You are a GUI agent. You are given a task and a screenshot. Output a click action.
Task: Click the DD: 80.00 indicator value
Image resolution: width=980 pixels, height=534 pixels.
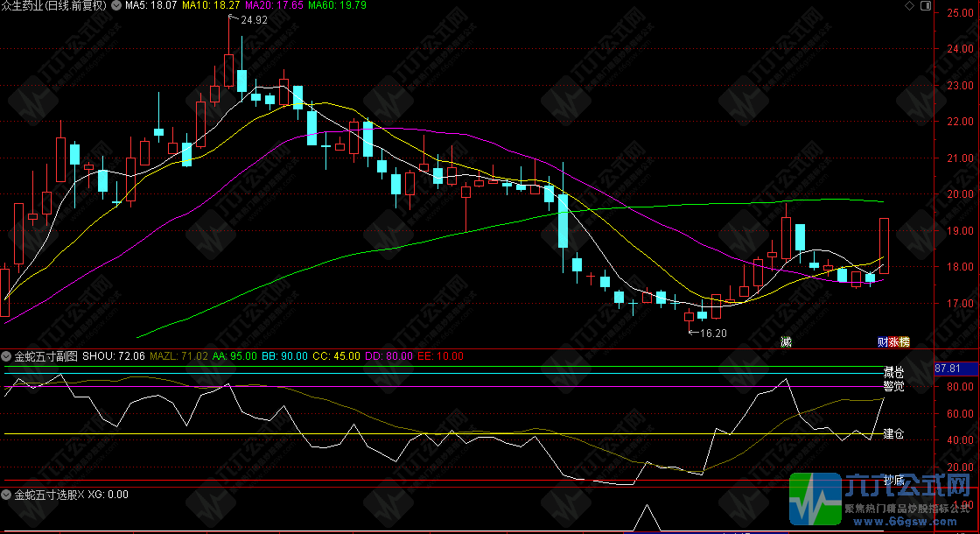(x=388, y=356)
